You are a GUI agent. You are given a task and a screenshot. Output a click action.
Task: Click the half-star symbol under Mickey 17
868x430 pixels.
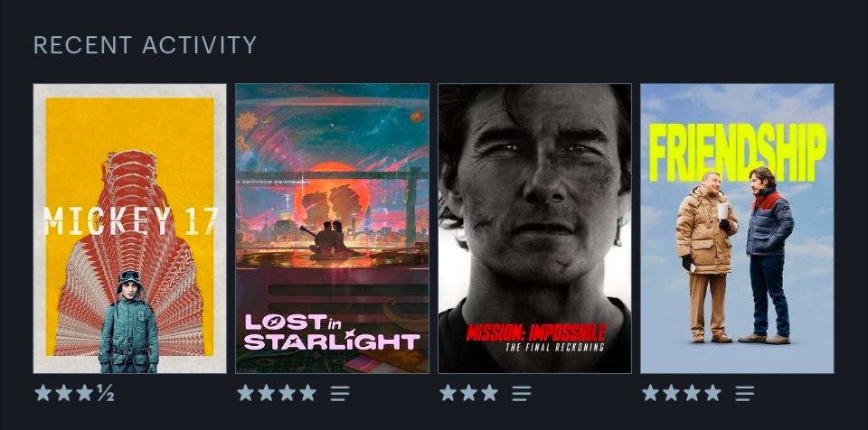coord(105,393)
